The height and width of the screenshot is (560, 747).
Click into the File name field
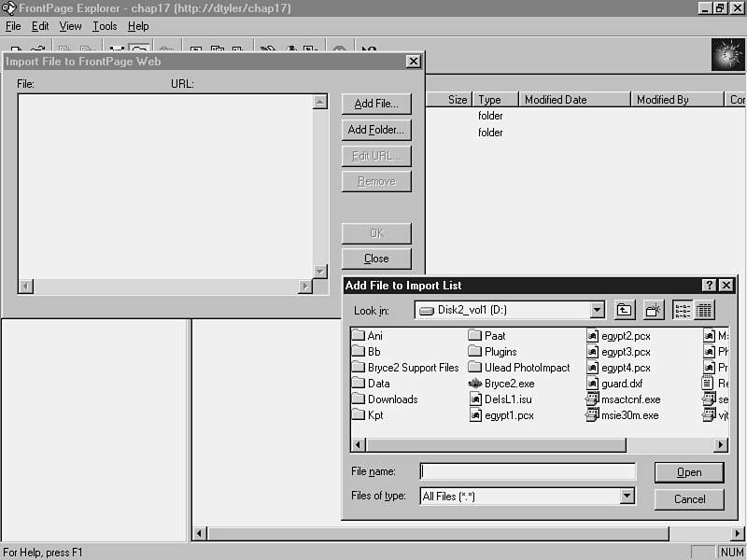(x=528, y=471)
